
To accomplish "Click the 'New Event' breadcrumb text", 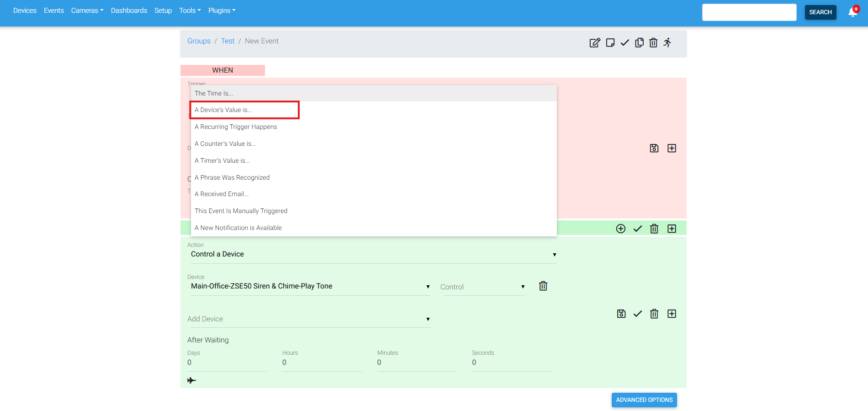I will pos(262,41).
